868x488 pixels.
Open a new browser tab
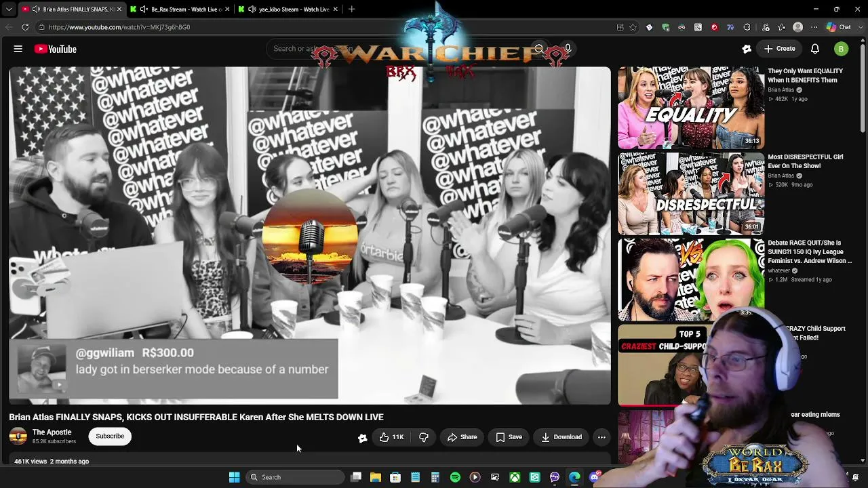[351, 9]
